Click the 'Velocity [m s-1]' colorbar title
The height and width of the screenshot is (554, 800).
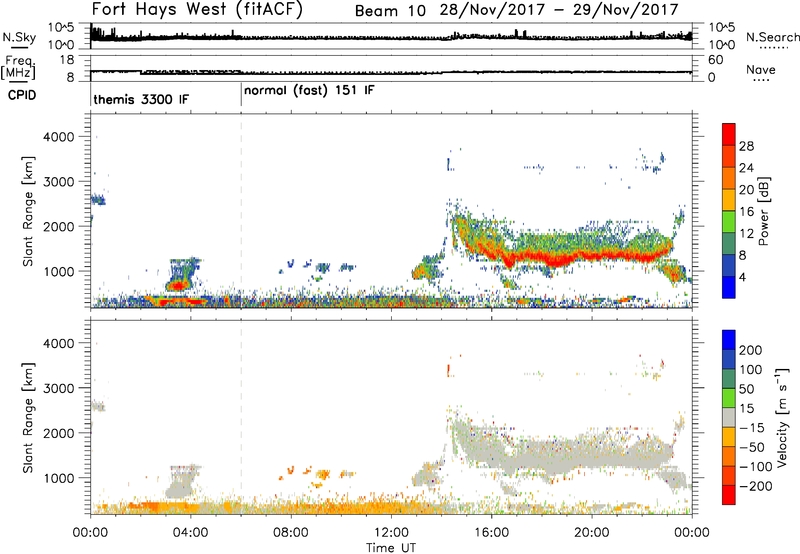pyautogui.click(x=782, y=417)
